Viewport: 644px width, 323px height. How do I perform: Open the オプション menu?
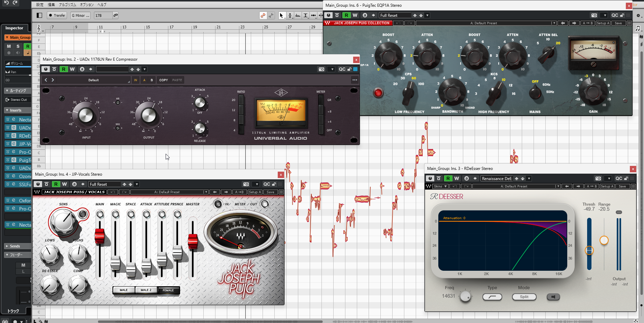point(87,5)
